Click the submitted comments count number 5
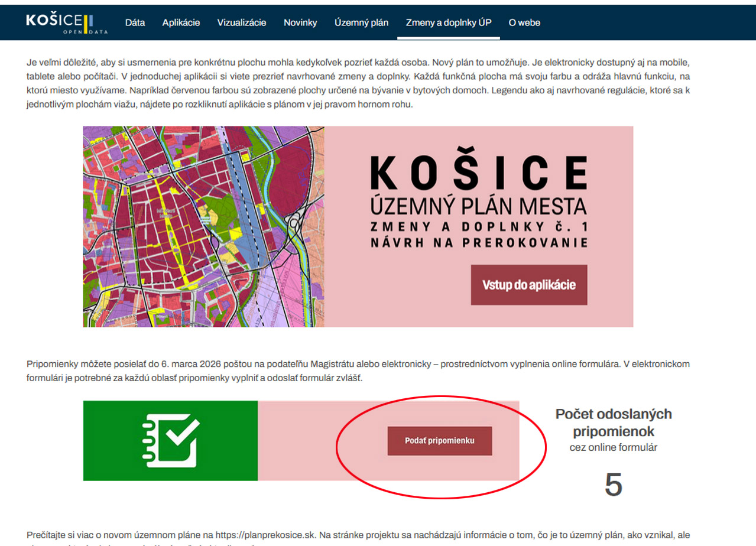 613,485
